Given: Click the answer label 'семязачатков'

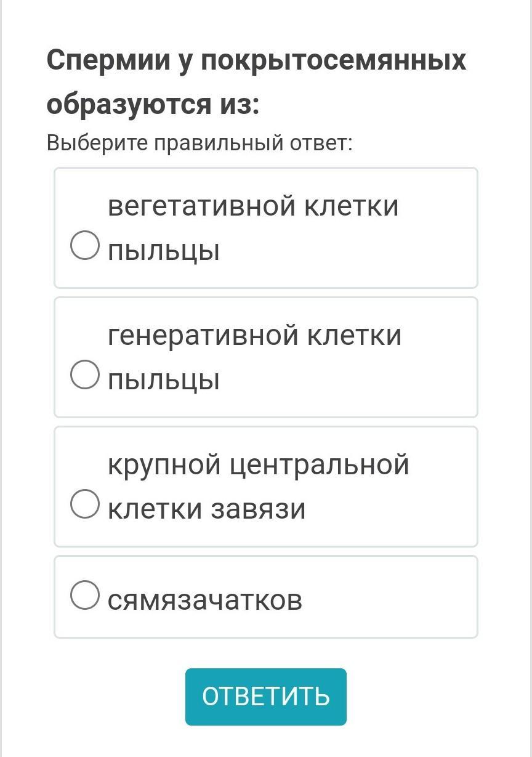Looking at the screenshot, I should tap(205, 599).
